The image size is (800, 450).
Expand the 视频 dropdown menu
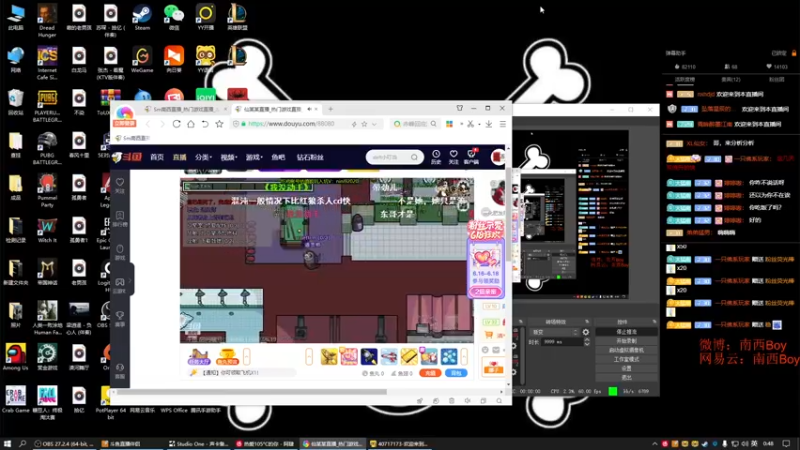(x=229, y=157)
